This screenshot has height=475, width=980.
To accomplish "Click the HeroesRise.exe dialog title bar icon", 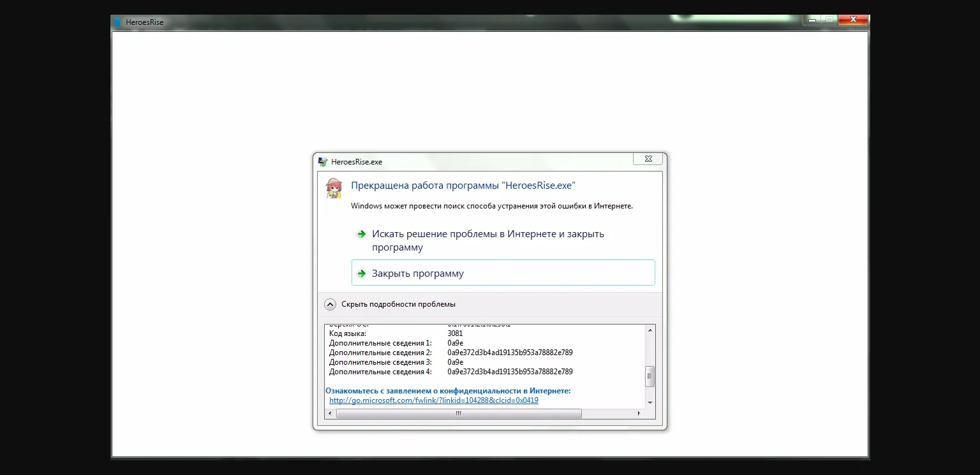I will (323, 162).
